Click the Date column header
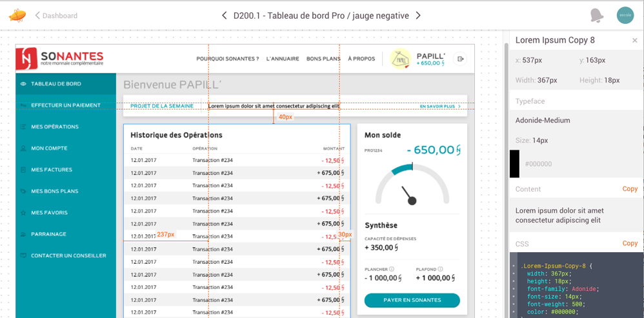Image resolution: width=644 pixels, height=318 pixels. click(136, 148)
